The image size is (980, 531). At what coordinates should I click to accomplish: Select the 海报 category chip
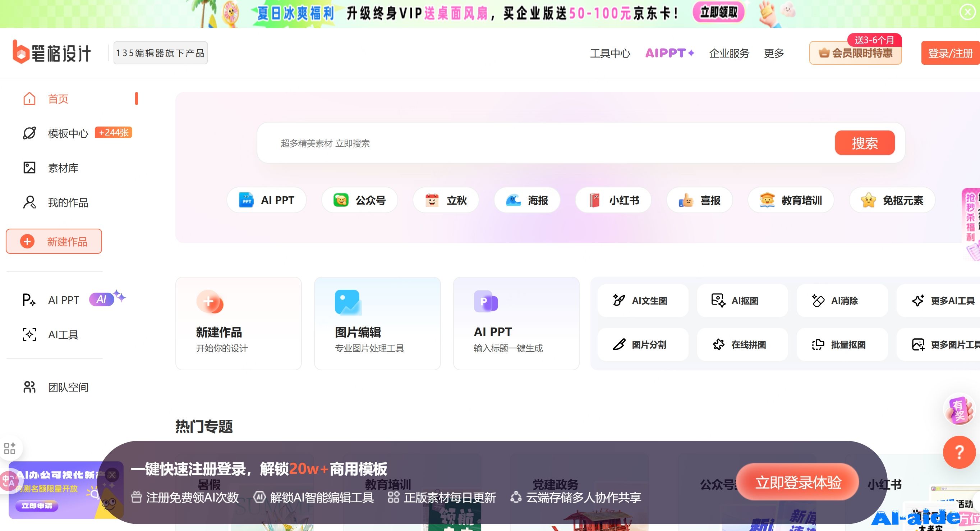[x=527, y=200]
